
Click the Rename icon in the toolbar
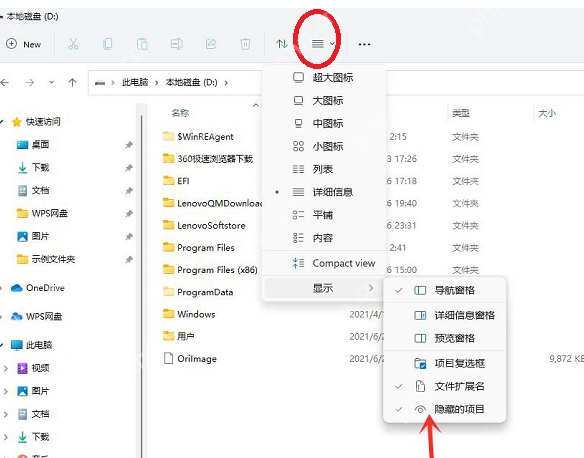pyautogui.click(x=177, y=44)
